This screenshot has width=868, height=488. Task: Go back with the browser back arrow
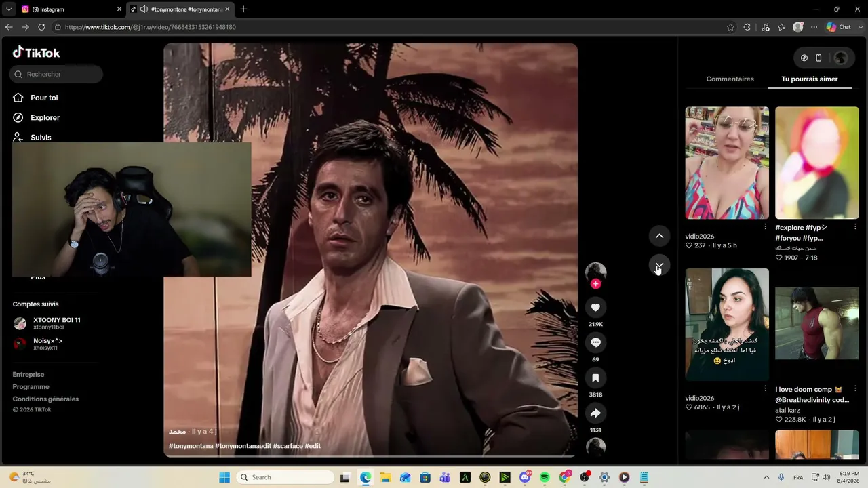9,27
